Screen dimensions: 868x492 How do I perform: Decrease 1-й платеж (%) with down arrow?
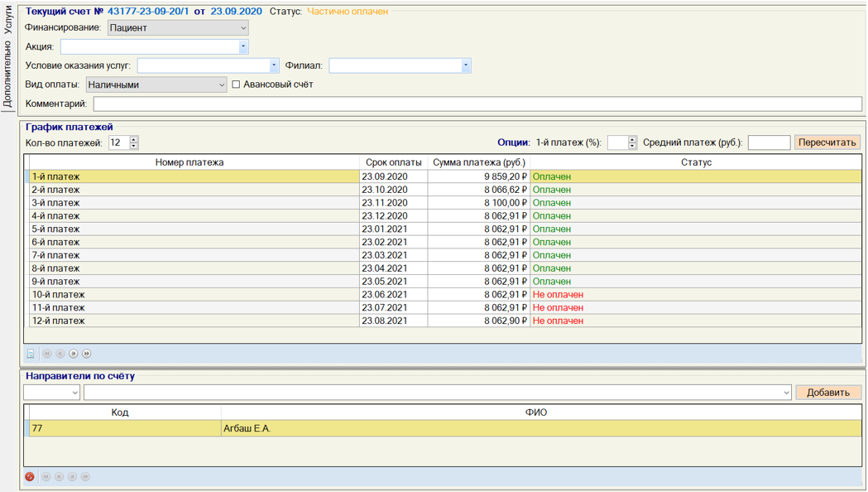pyautogui.click(x=632, y=146)
